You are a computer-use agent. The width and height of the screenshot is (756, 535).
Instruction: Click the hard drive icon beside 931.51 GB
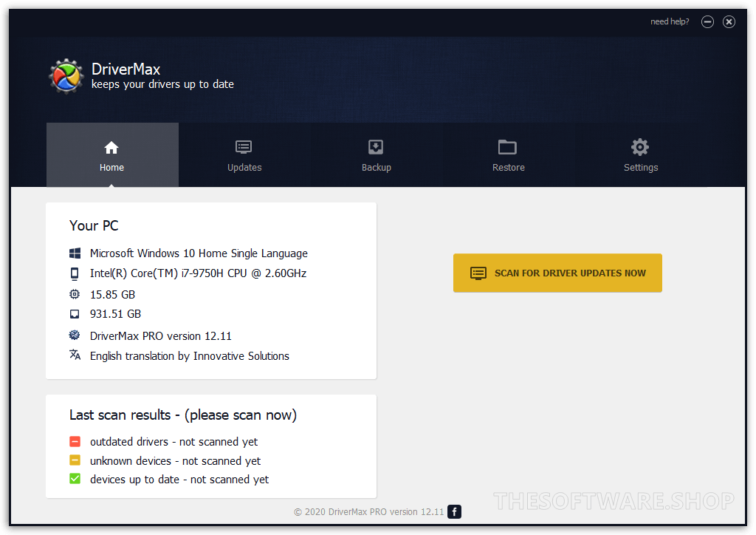point(75,314)
